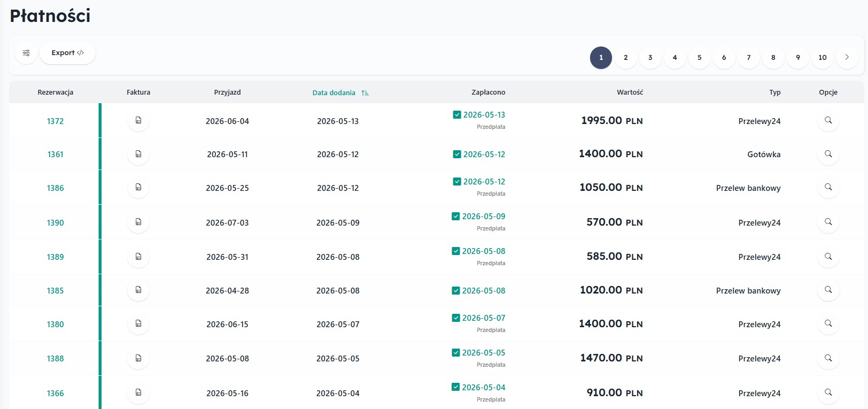Viewport: 868px width, 409px height.
Task: View details magnifier for reservation 1380
Action: (828, 323)
